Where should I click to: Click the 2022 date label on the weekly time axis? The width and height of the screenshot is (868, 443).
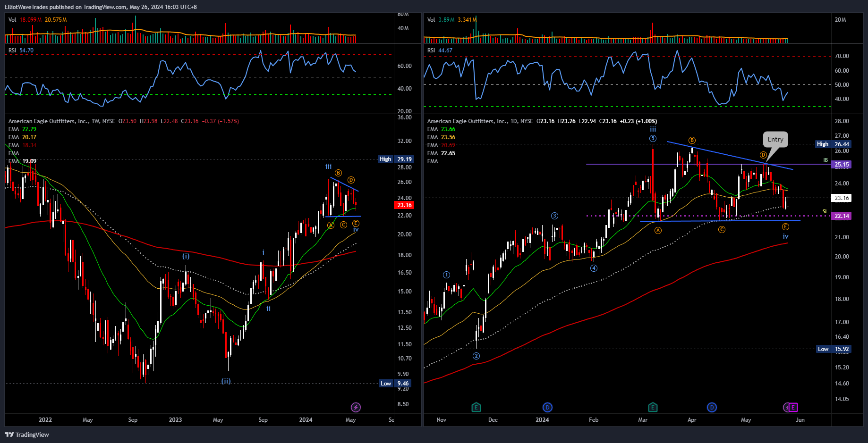coord(45,420)
